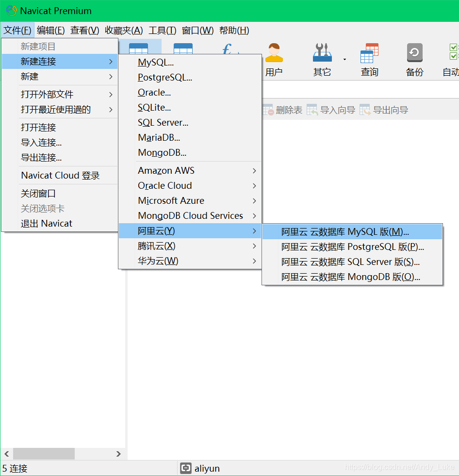Expand the Oracle Cloud submenu arrow
Viewport: 459px width, 476px height.
pos(254,186)
